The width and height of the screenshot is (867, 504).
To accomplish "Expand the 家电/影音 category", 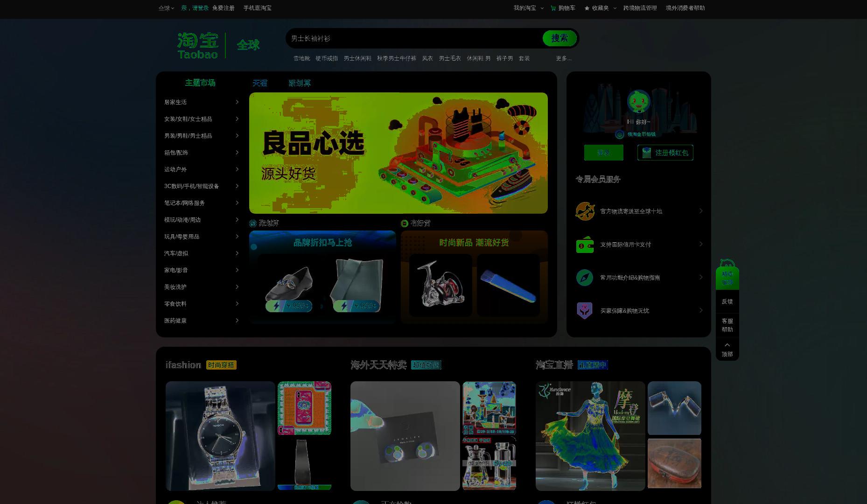I will [x=202, y=270].
